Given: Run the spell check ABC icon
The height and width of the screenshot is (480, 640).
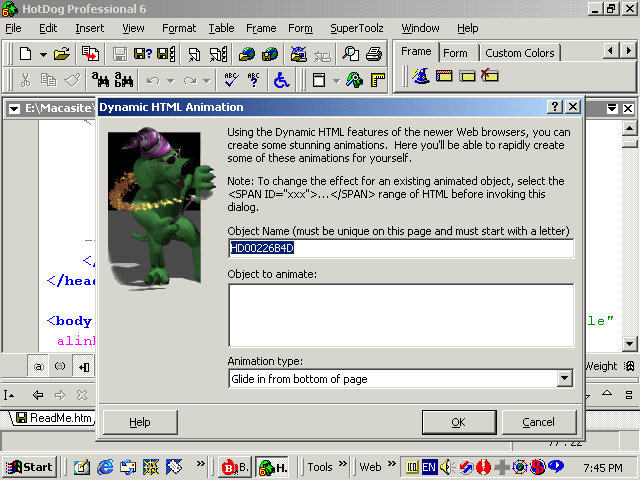Looking at the screenshot, I should coord(231,80).
